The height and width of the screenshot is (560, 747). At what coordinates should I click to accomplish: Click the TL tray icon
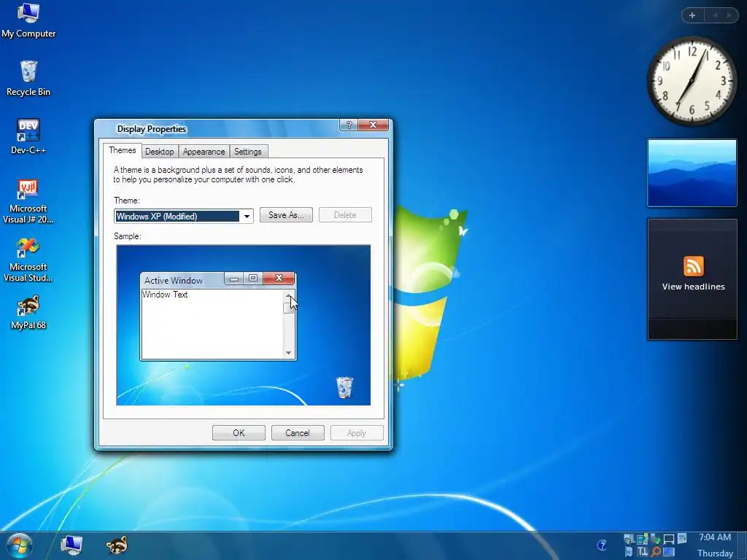[642, 551]
